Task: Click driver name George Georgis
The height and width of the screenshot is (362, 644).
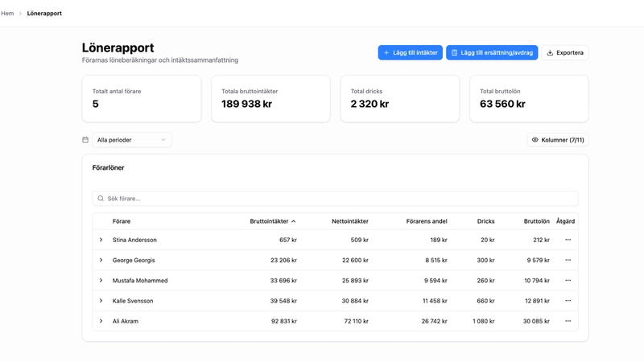Action: (134, 260)
